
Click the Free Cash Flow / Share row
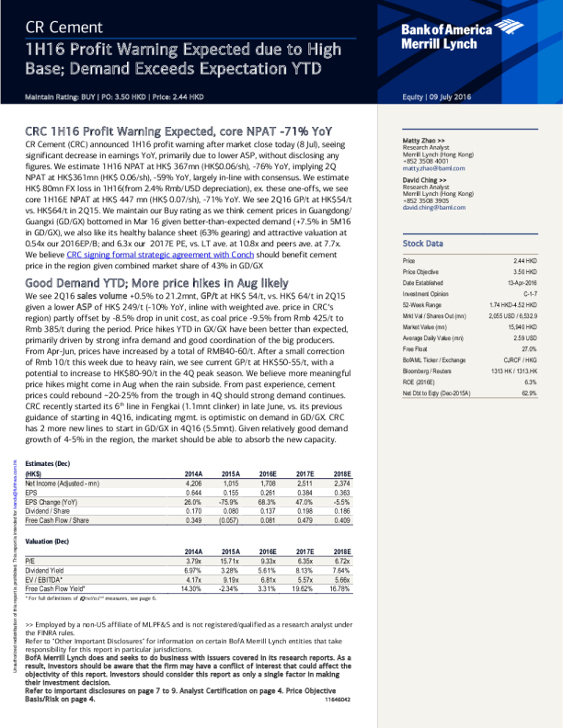tap(61, 522)
